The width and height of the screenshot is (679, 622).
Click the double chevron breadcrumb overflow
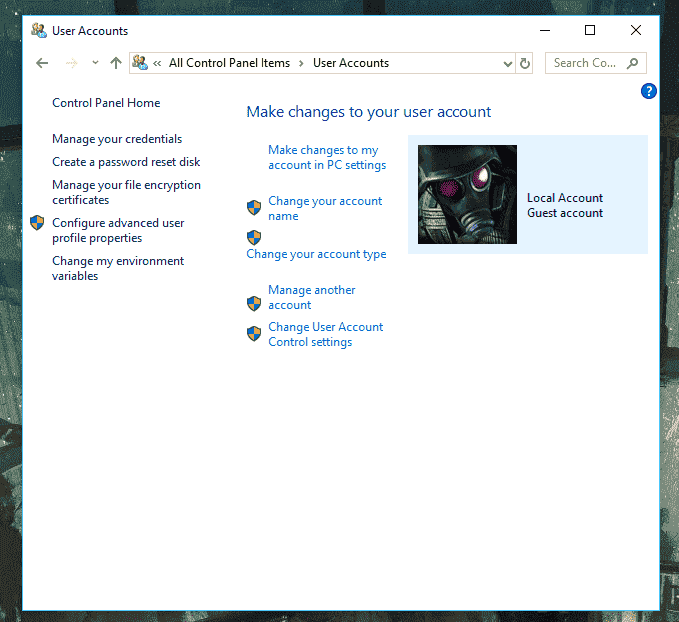[157, 64]
